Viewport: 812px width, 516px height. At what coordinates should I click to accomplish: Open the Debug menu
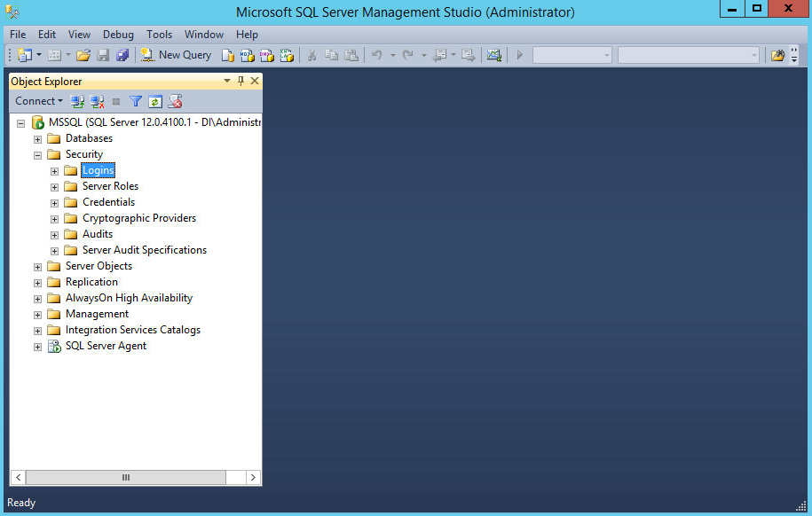pos(118,35)
